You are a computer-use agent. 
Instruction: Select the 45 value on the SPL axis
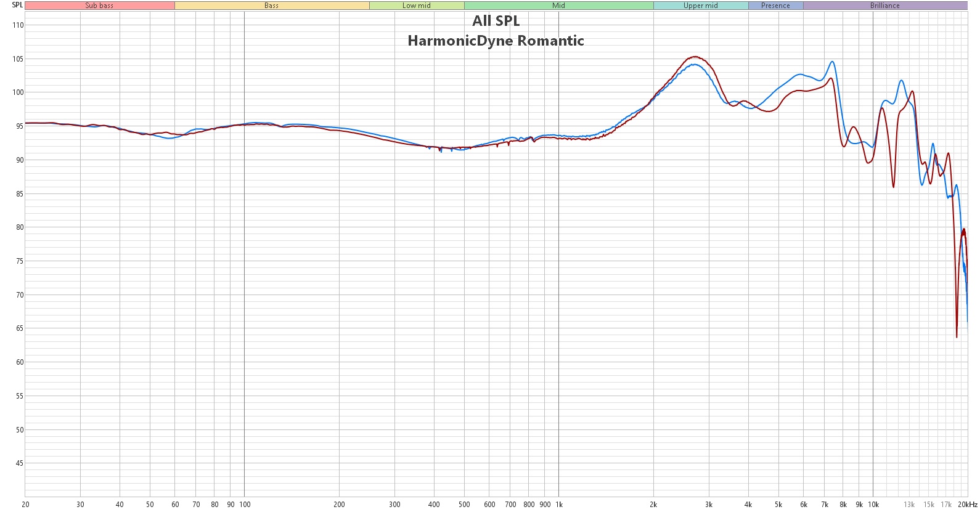click(19, 463)
